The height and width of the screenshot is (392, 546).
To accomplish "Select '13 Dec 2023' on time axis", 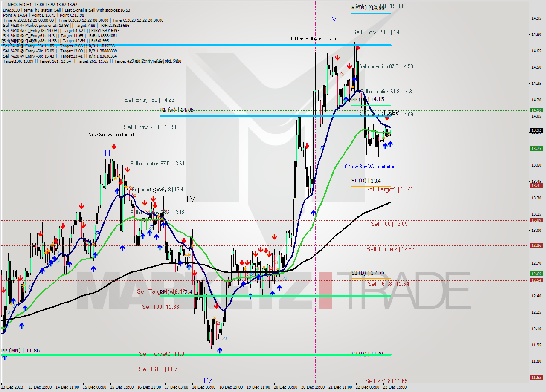I will click(11, 387).
